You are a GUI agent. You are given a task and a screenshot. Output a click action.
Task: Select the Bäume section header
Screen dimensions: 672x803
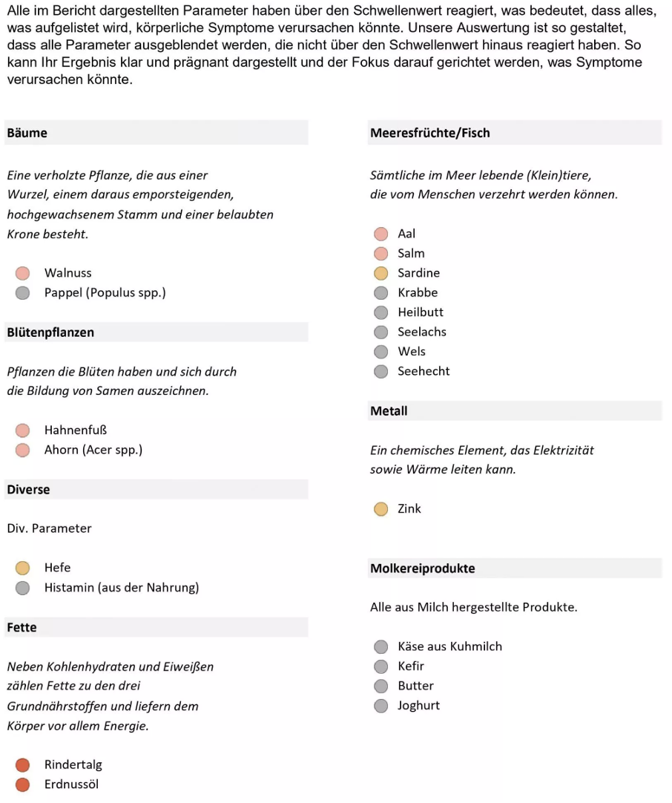click(27, 133)
